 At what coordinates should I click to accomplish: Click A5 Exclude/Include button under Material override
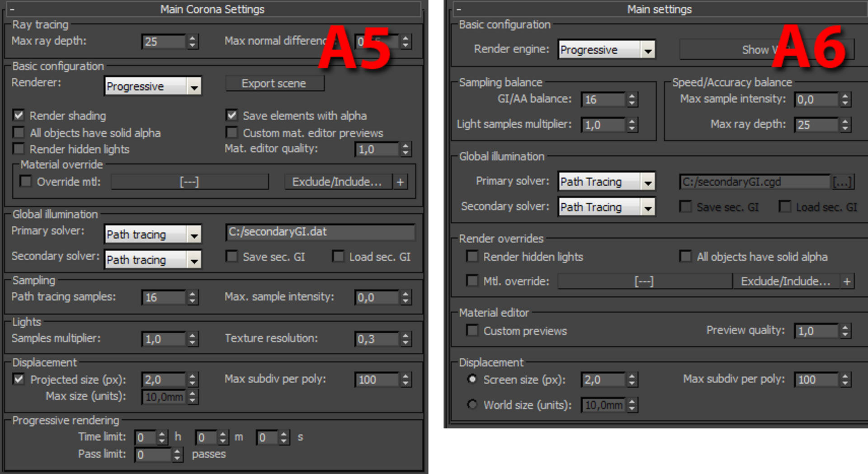pyautogui.click(x=337, y=182)
